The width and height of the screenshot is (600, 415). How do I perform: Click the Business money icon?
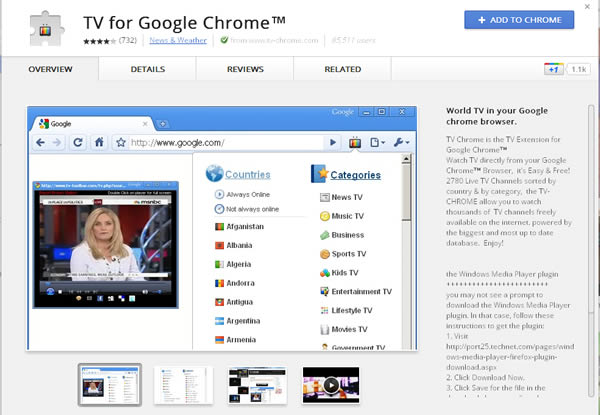click(x=324, y=235)
